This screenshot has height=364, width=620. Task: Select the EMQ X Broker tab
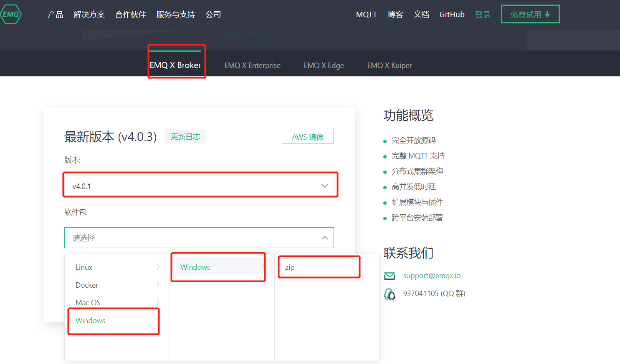(175, 65)
